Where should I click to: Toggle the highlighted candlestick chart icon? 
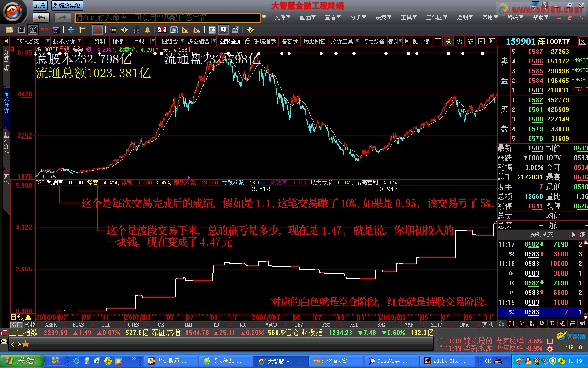pyautogui.click(x=33, y=30)
